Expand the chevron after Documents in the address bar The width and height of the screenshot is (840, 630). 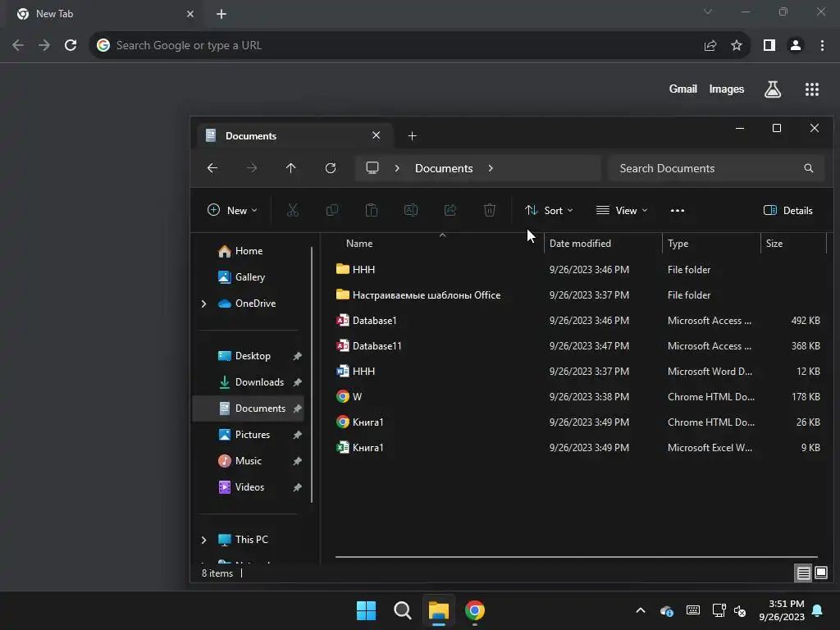coord(491,168)
